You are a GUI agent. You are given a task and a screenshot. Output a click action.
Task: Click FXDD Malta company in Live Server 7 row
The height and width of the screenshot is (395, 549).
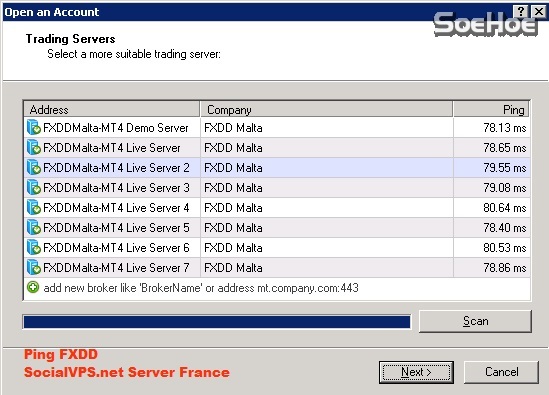tap(233, 268)
